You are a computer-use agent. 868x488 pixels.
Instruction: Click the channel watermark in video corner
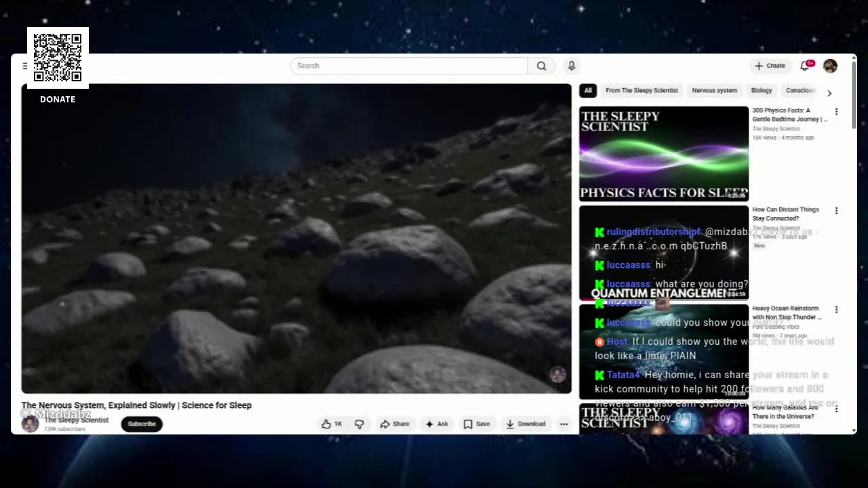tap(557, 375)
